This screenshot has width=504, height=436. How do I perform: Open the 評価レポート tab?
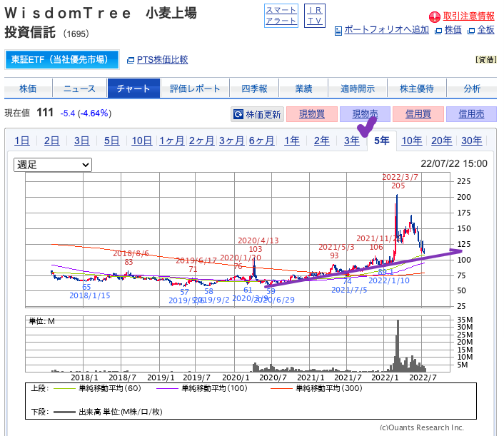[x=195, y=88]
